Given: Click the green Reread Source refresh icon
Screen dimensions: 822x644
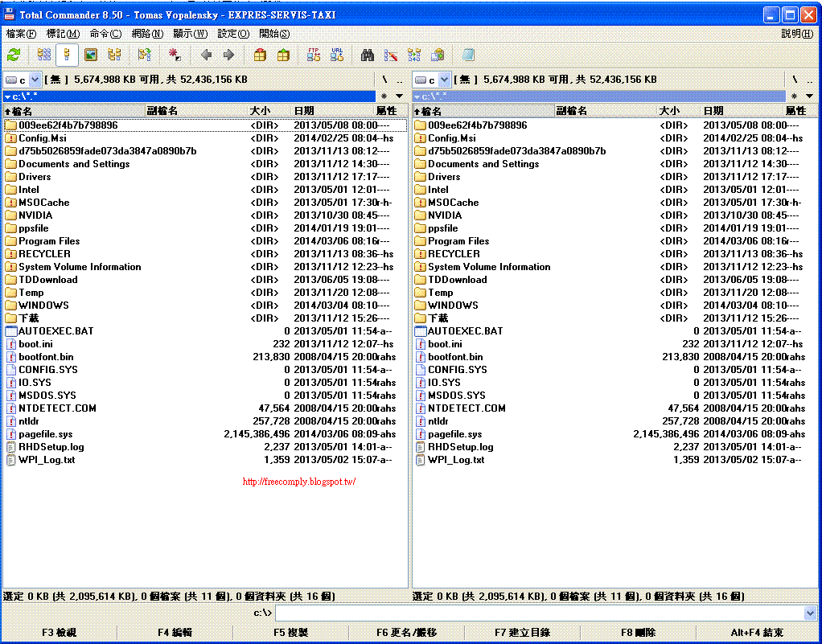Looking at the screenshot, I should tap(13, 55).
